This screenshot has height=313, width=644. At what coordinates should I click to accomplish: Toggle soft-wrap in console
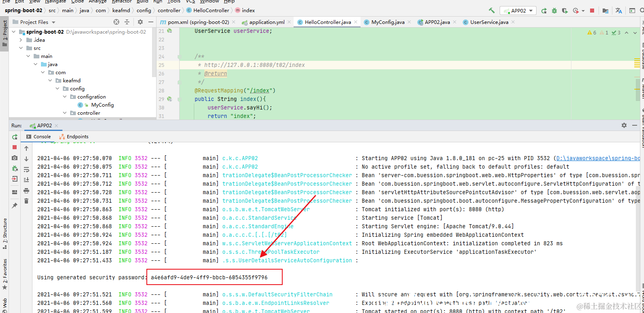pyautogui.click(x=26, y=169)
